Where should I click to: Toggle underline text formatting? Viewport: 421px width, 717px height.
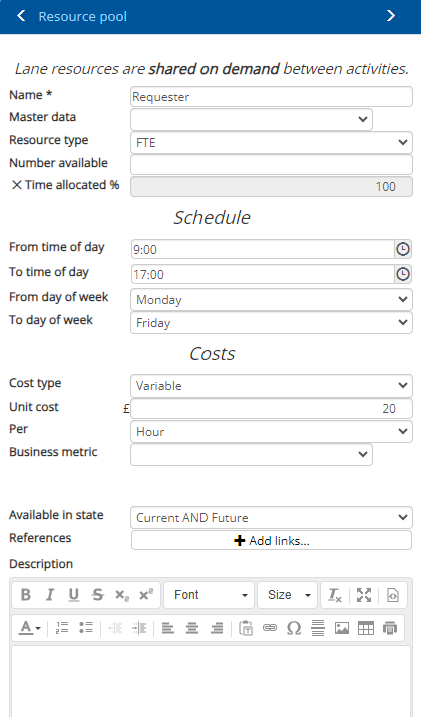[x=74, y=595]
